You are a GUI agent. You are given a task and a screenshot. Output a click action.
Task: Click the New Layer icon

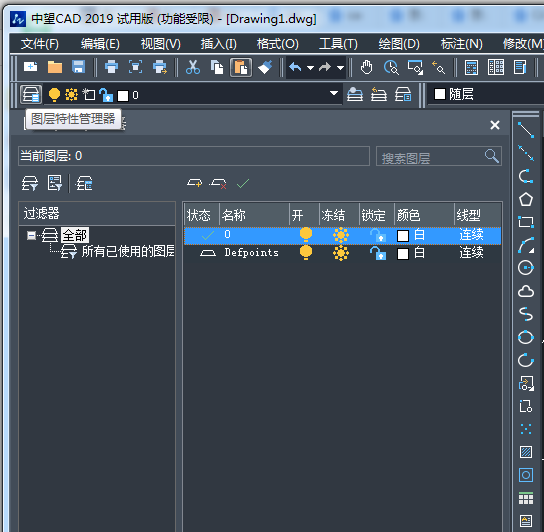pyautogui.click(x=194, y=183)
